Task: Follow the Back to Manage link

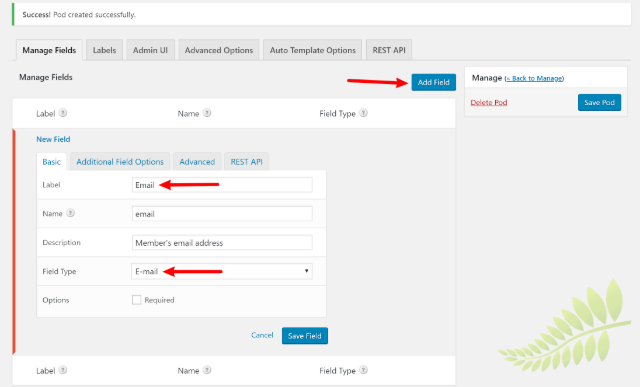Action: tap(534, 78)
